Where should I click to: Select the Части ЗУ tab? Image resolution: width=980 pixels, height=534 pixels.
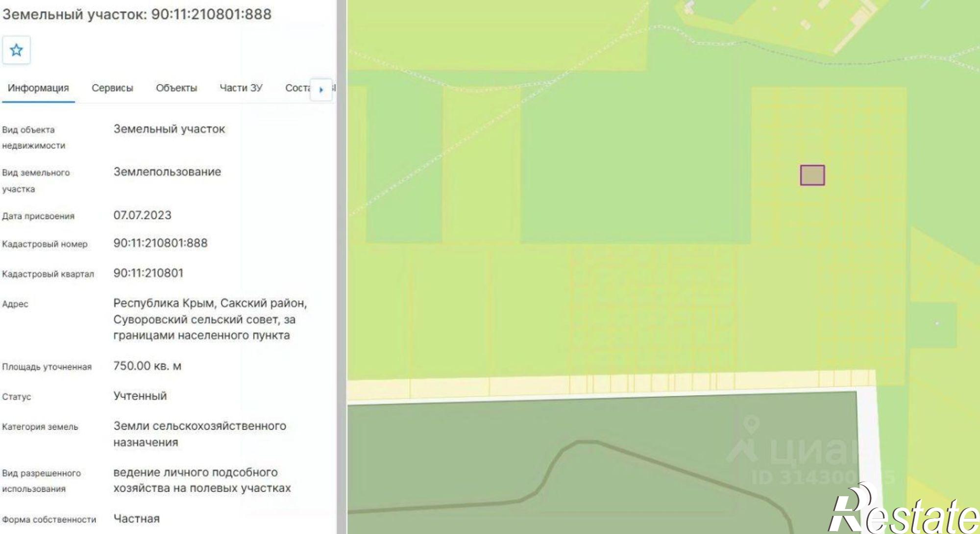241,88
